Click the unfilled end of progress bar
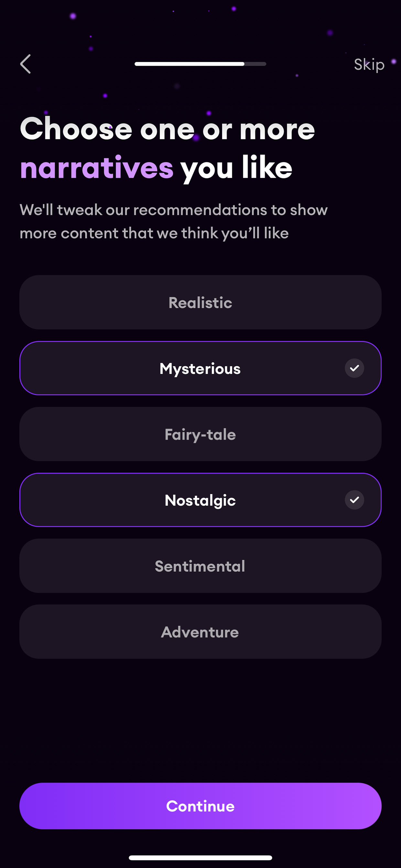This screenshot has width=401, height=868. [x=255, y=64]
